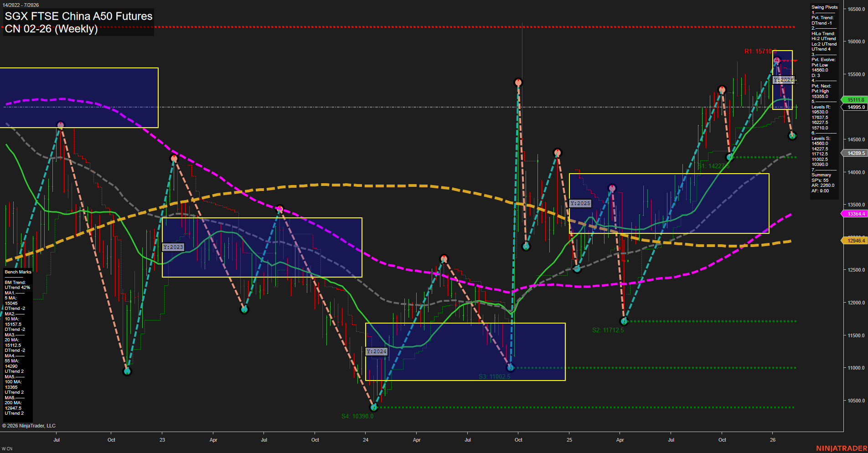Screen dimensions: 868x453
Task: Select the Y:2023 year label box
Action: pyautogui.click(x=174, y=247)
